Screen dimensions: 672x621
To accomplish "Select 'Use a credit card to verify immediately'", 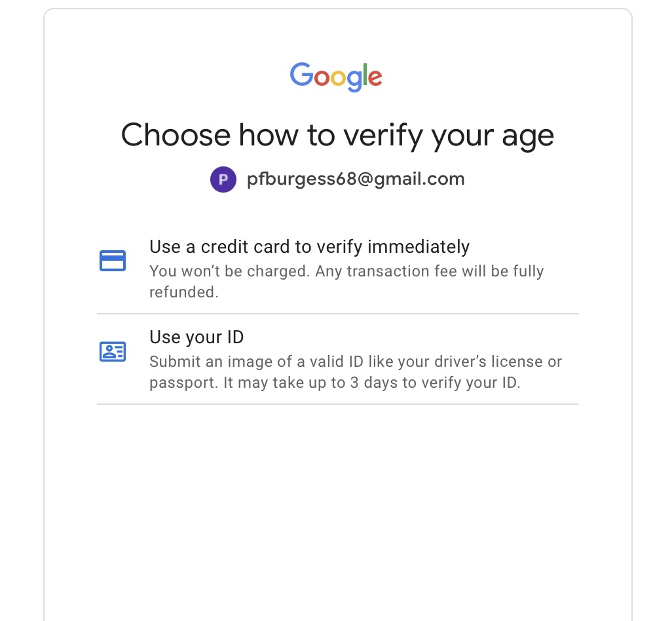I will (338, 269).
